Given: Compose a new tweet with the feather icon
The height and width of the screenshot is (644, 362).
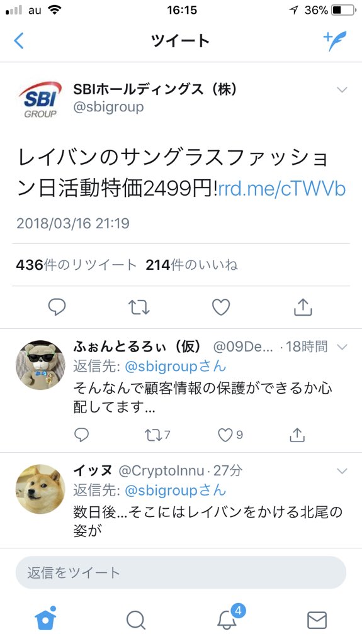Looking at the screenshot, I should 335,41.
